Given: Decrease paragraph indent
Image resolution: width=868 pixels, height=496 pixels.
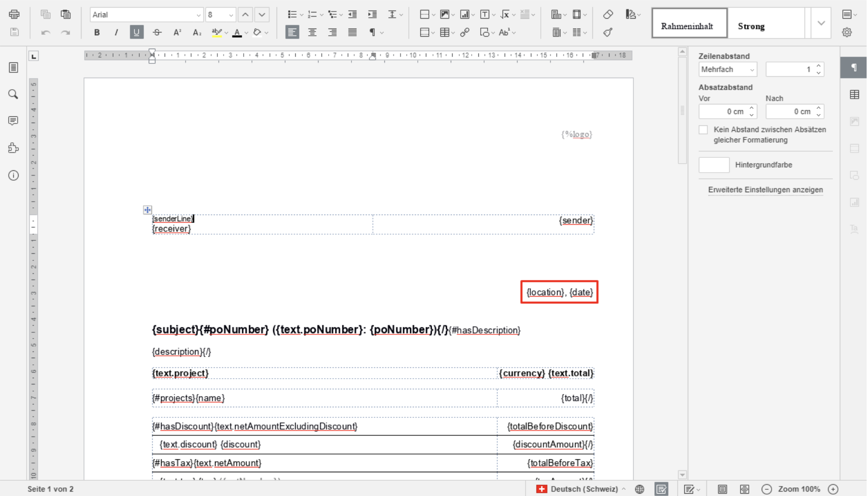Looking at the screenshot, I should click(x=352, y=15).
